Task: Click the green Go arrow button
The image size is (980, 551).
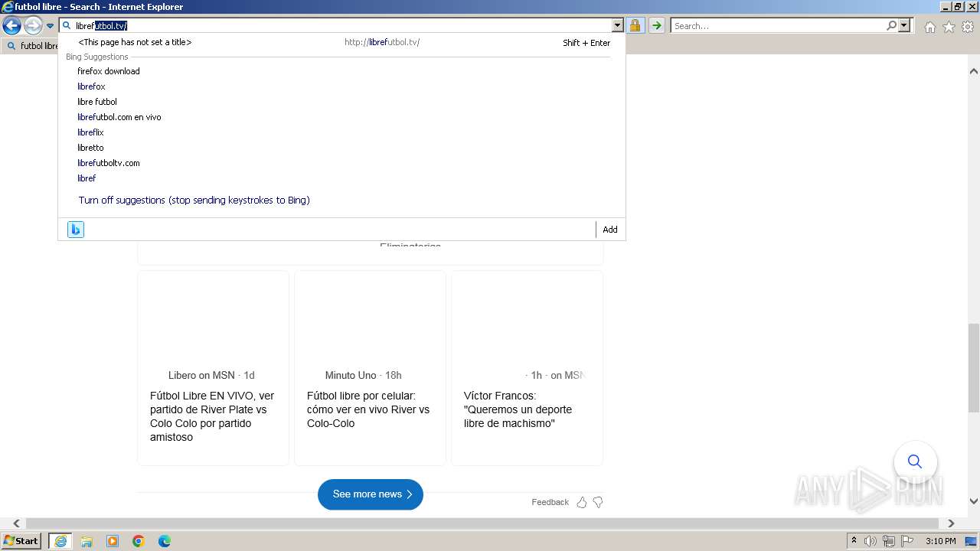Action: point(656,26)
